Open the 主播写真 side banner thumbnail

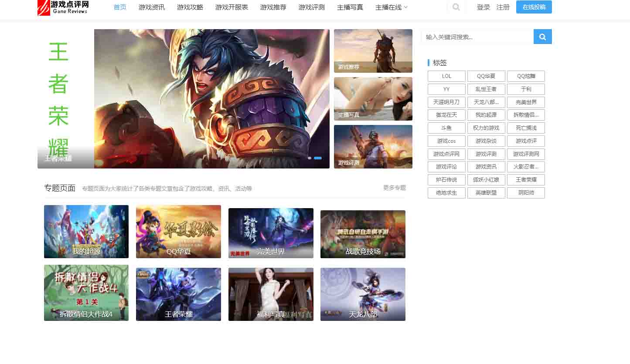pos(373,99)
